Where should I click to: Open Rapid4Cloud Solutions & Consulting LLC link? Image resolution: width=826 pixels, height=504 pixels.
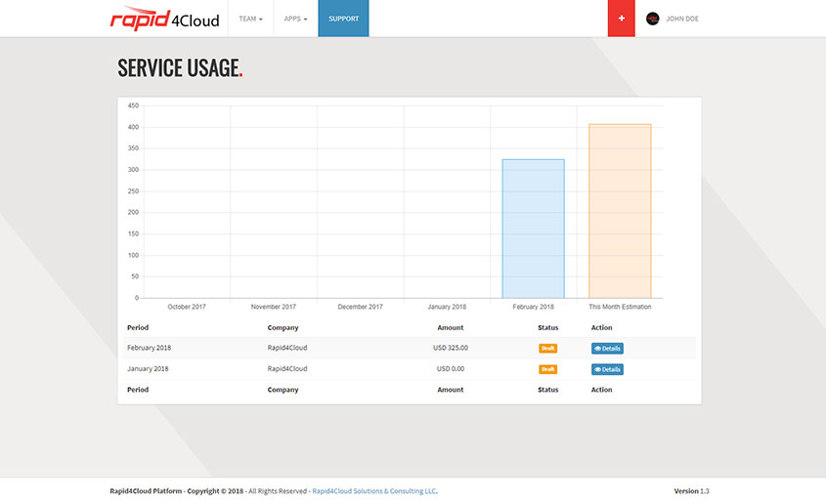[374, 491]
